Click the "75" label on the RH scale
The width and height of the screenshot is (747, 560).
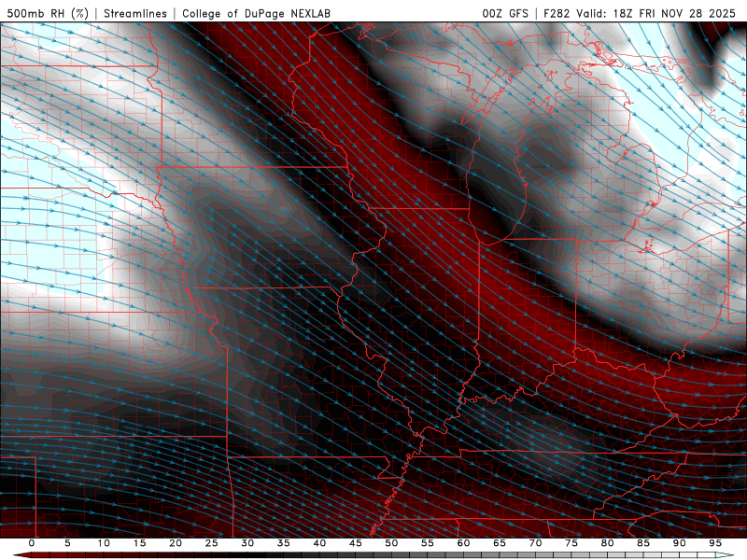tap(571, 543)
